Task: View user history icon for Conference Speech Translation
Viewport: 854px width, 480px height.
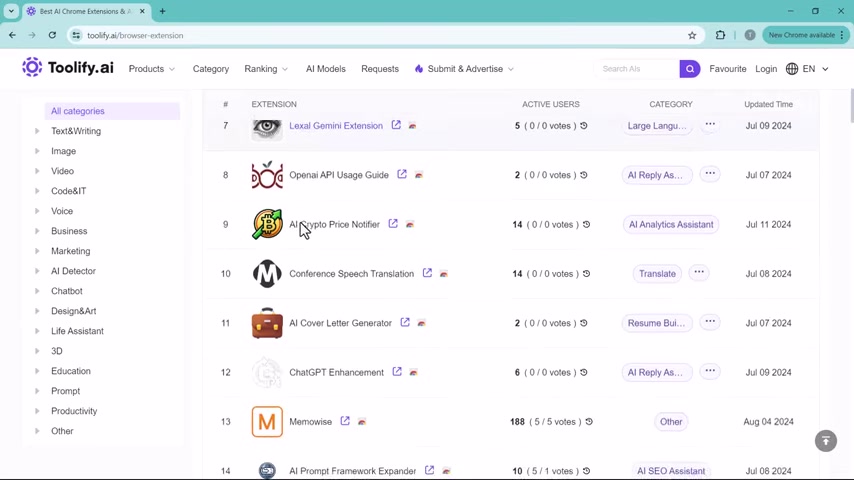Action: (x=587, y=274)
